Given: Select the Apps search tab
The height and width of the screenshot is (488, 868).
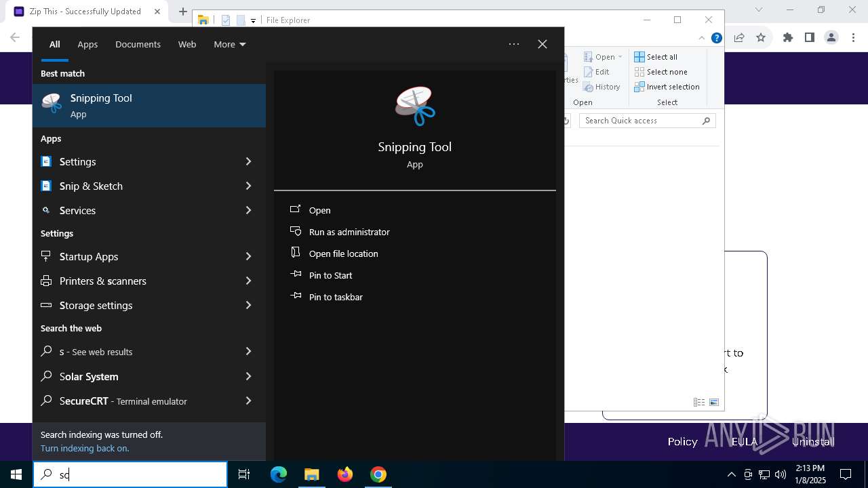Looking at the screenshot, I should tap(87, 44).
